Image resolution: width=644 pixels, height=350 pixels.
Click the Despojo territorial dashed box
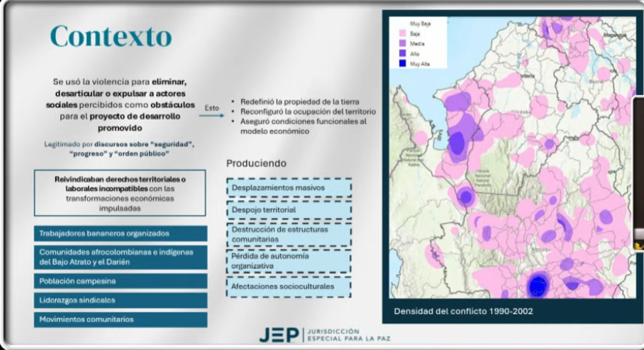289,211
